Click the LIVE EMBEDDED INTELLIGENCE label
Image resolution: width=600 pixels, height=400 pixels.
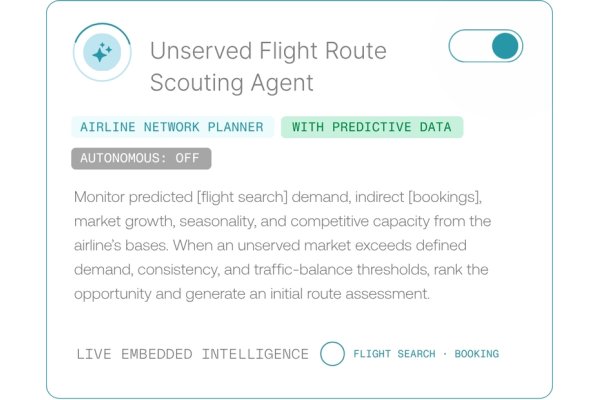pos(192,354)
